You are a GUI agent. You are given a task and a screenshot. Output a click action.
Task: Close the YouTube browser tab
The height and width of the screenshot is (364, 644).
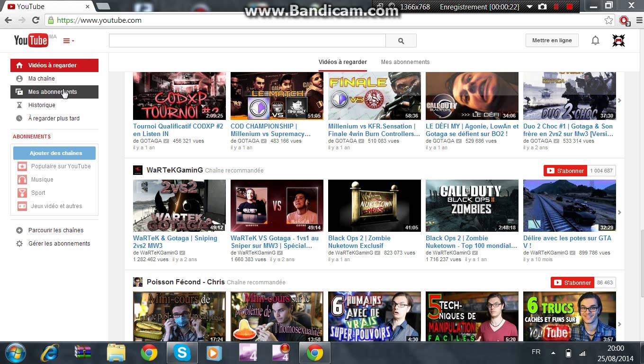pyautogui.click(x=88, y=7)
